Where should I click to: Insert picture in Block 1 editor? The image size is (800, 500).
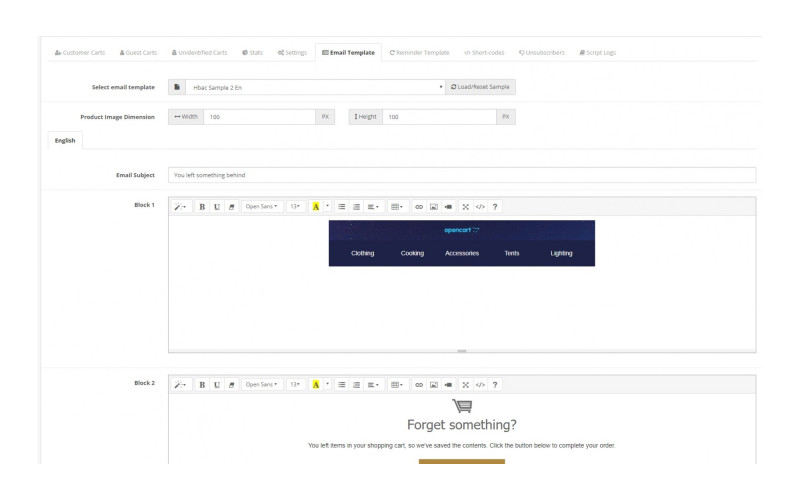434,207
